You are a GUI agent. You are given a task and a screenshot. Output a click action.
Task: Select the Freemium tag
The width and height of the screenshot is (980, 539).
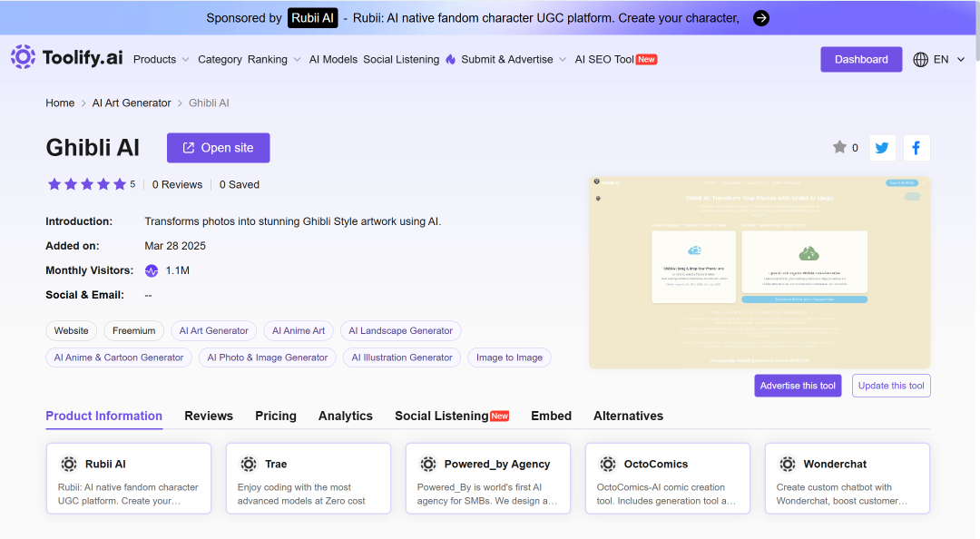[133, 331]
